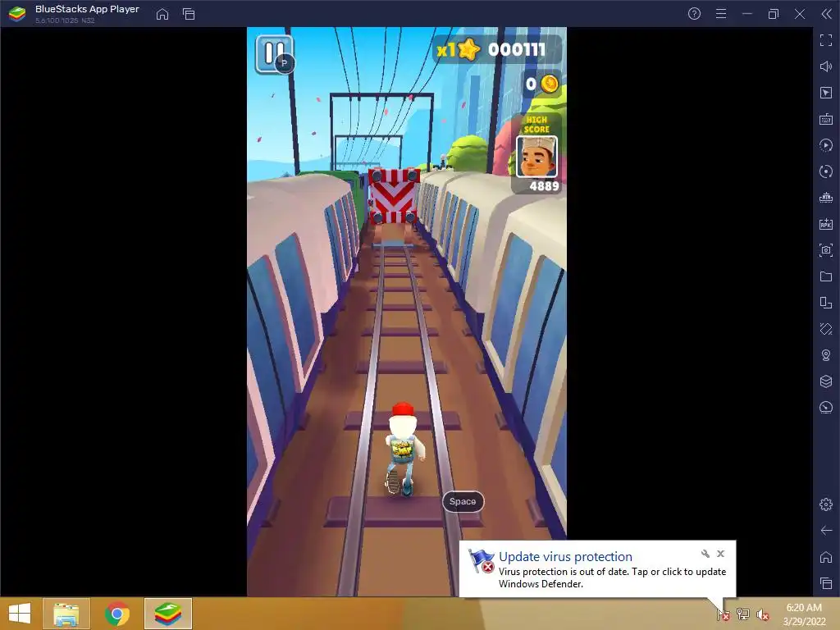Open multi-instance manager layers icon
This screenshot has height=630, width=840.
point(826,381)
